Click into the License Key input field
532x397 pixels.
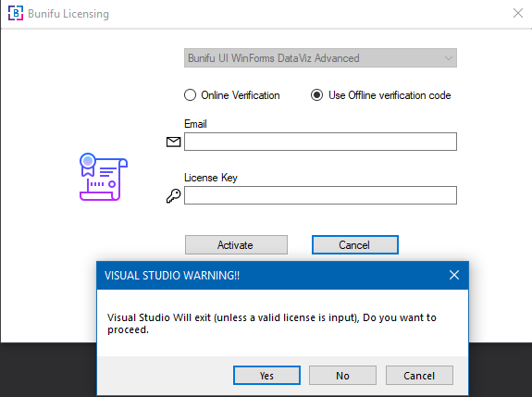coord(320,195)
